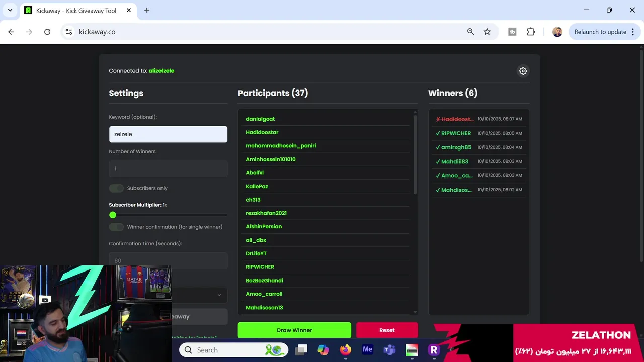
Task: Select participant BozBozGhandi
Action: click(x=264, y=281)
